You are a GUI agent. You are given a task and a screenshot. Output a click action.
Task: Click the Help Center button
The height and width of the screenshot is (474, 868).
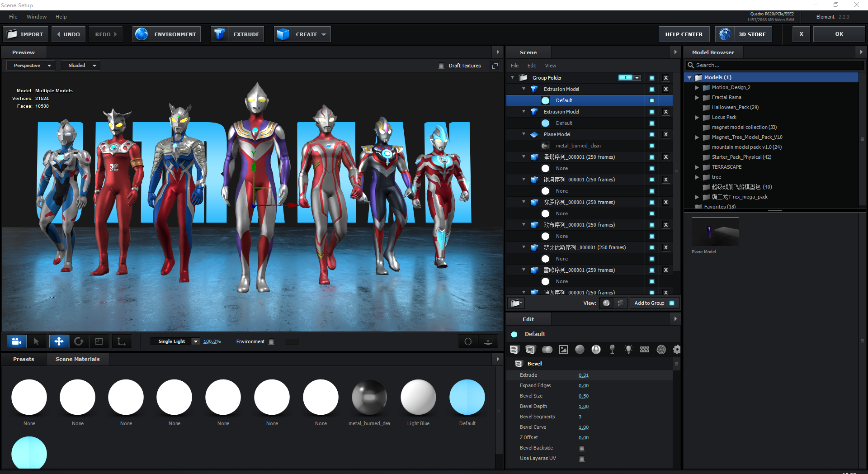(x=684, y=34)
